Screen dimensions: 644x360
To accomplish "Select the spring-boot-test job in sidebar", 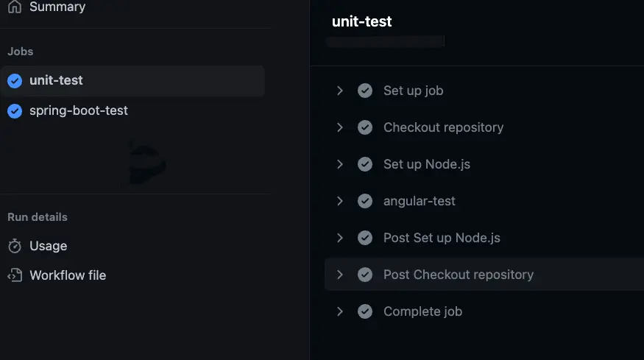I will coord(79,111).
